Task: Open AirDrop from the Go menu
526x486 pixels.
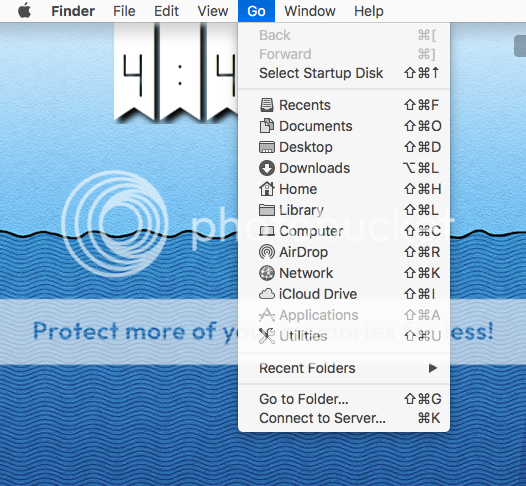Action: pyautogui.click(x=344, y=252)
